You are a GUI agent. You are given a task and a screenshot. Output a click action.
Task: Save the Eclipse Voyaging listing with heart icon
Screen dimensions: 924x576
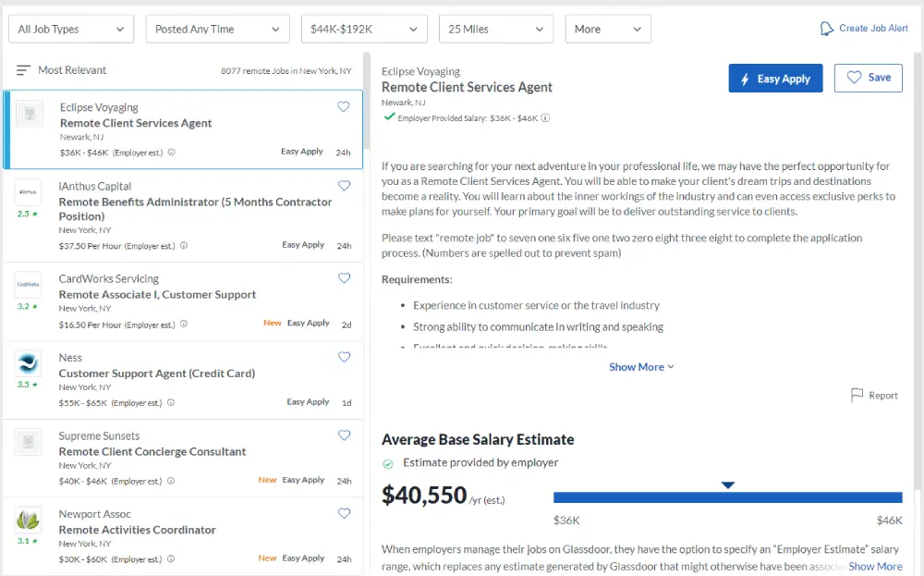pos(344,106)
